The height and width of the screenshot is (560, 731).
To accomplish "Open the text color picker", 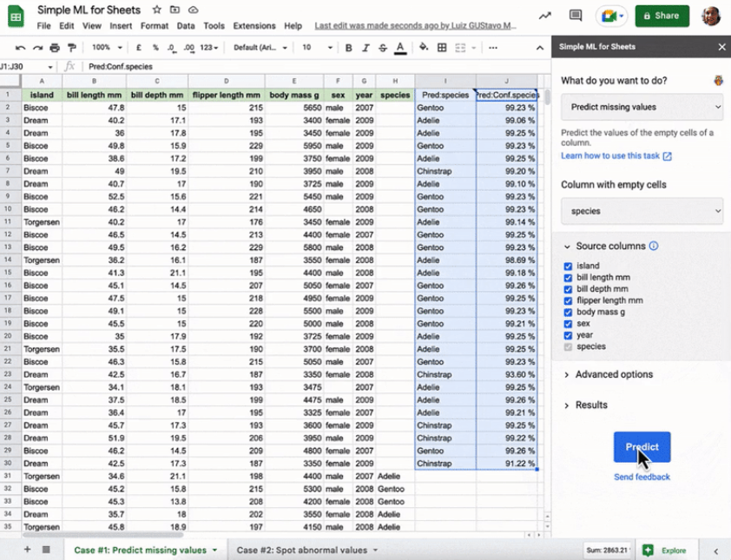I will [400, 48].
